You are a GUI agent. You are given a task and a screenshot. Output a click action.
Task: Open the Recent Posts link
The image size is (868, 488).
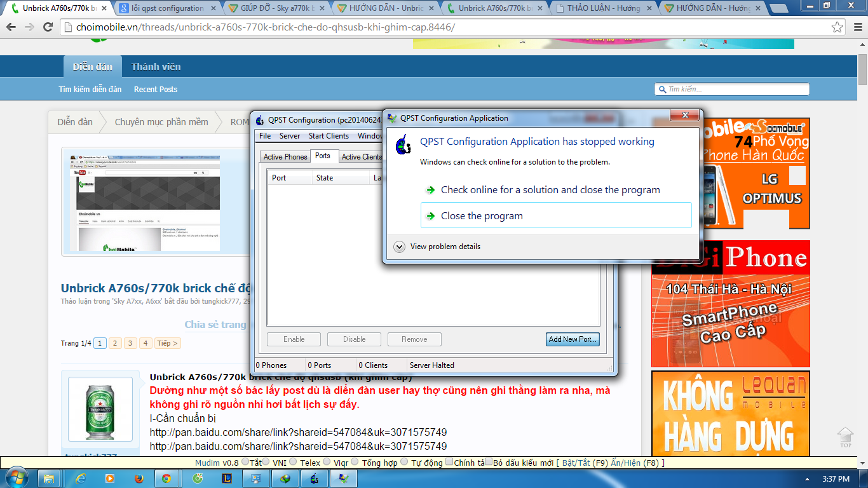click(156, 90)
